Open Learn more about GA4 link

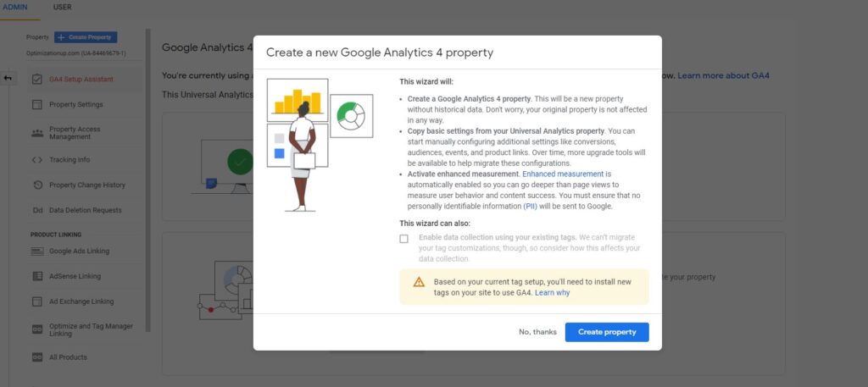click(x=724, y=75)
